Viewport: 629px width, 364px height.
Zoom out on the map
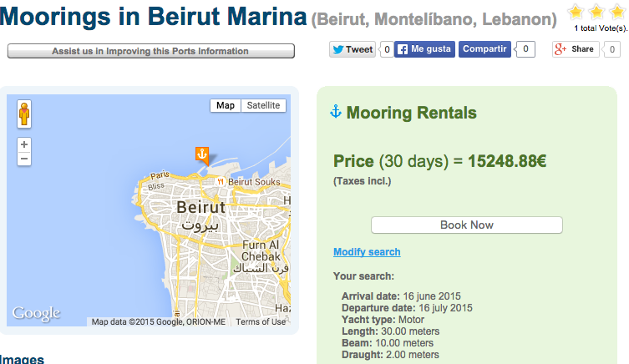[24, 159]
